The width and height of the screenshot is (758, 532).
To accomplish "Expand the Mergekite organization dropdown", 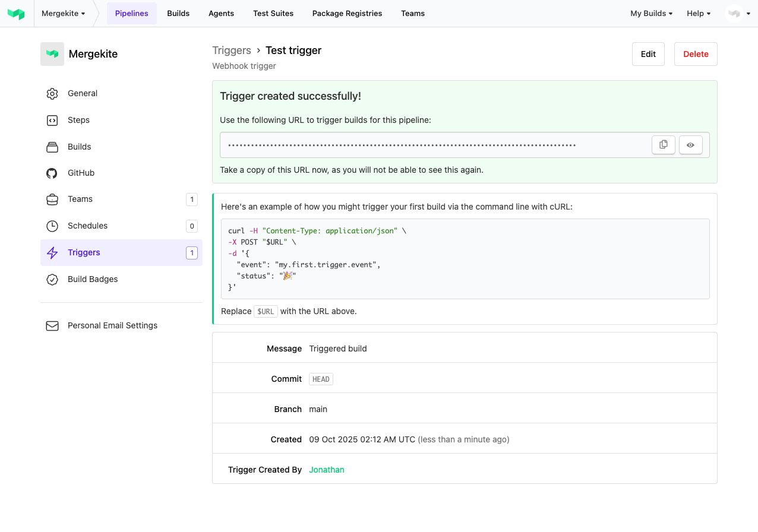I will pyautogui.click(x=63, y=14).
